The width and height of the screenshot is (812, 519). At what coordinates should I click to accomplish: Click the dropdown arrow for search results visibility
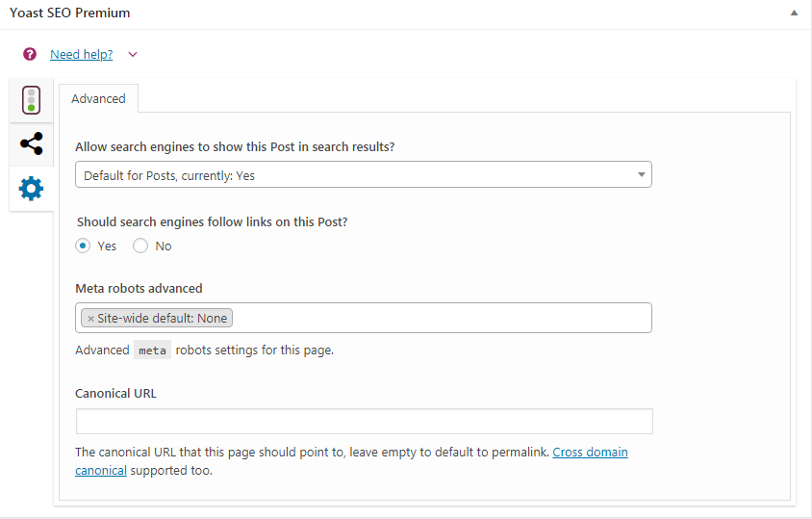coord(641,174)
